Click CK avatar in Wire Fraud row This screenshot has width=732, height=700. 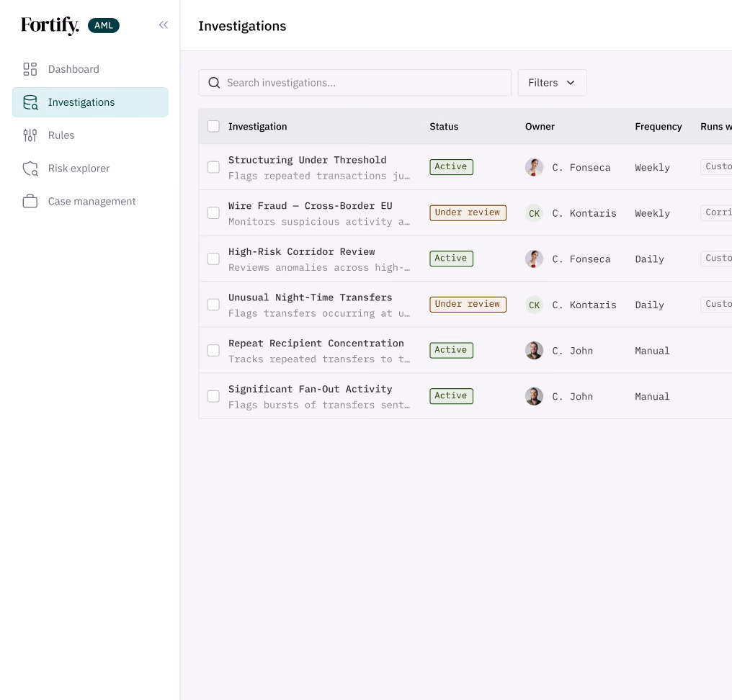(x=534, y=213)
